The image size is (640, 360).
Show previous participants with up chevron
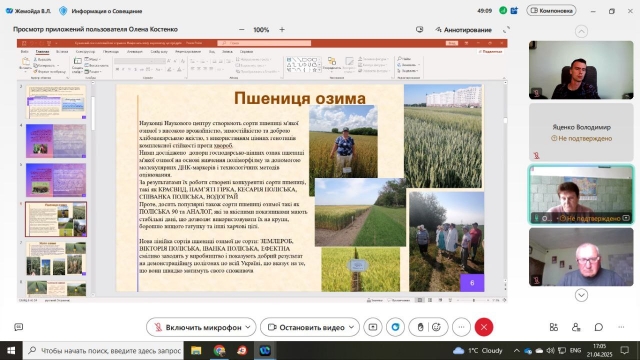(x=581, y=31)
